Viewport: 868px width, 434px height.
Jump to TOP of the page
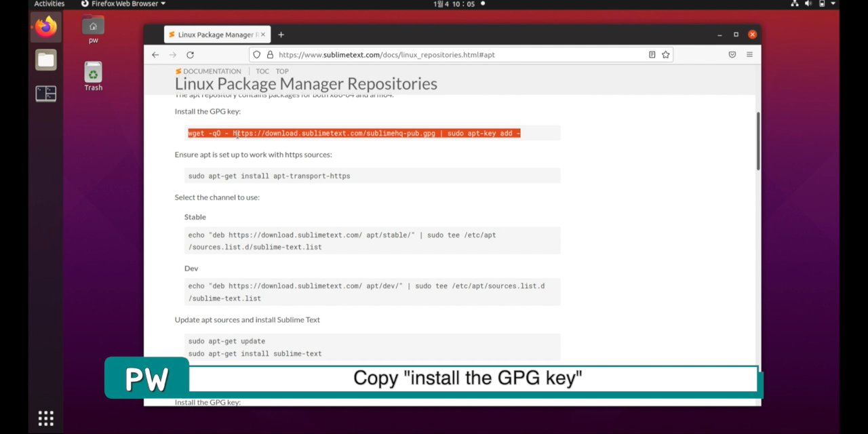pos(282,71)
